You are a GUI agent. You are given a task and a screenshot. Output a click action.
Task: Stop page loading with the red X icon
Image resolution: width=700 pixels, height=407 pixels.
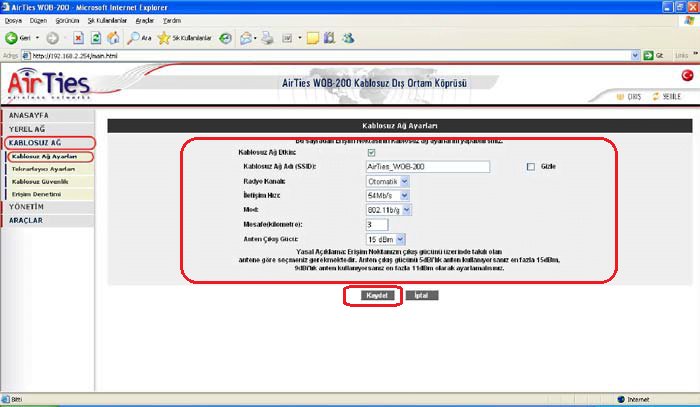[78, 38]
